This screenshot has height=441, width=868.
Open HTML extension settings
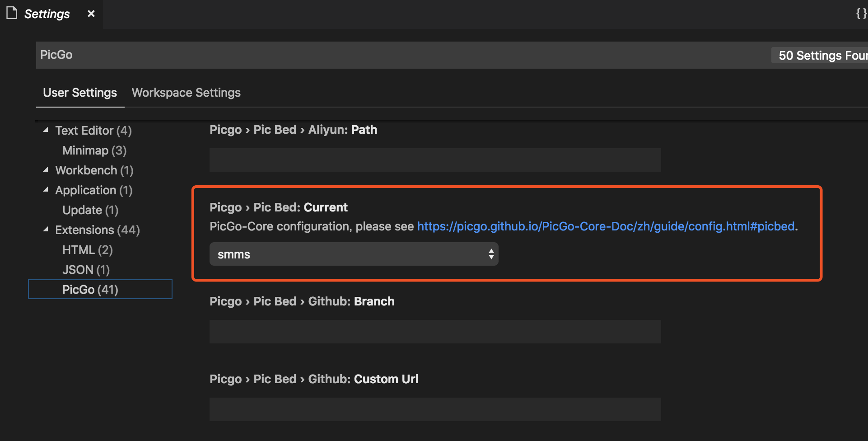pyautogui.click(x=88, y=250)
